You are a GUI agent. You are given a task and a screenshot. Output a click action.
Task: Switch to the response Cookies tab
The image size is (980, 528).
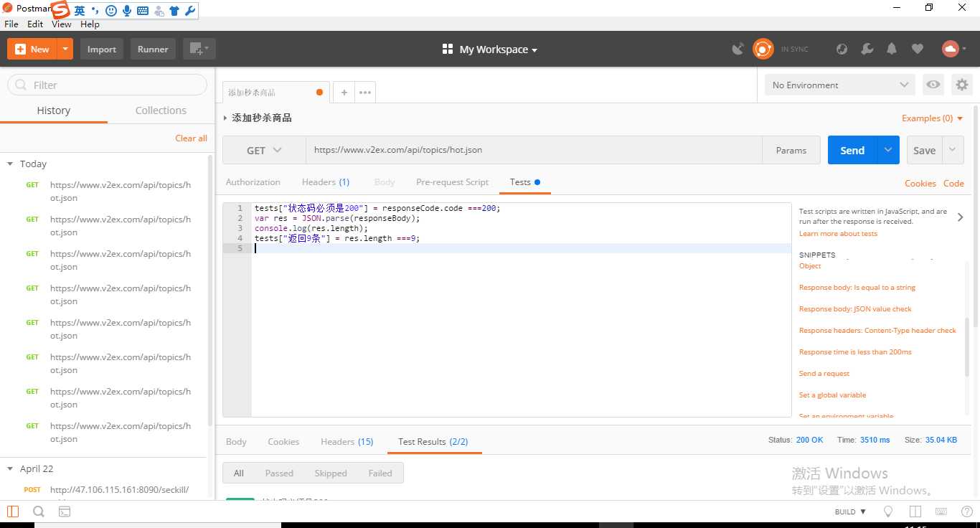point(283,442)
